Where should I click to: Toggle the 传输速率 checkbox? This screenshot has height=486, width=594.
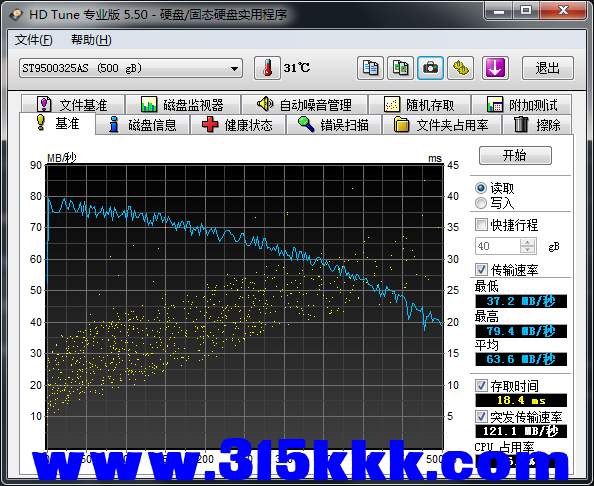(481, 270)
